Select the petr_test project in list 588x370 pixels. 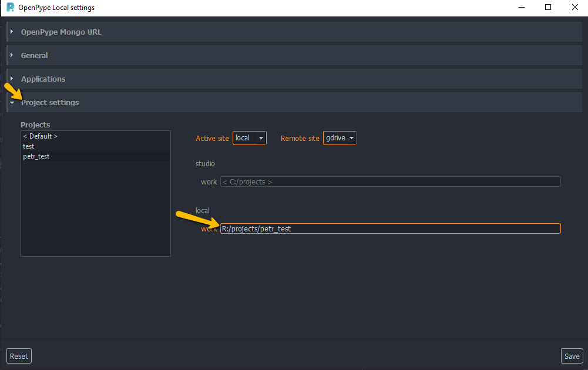[x=36, y=156]
